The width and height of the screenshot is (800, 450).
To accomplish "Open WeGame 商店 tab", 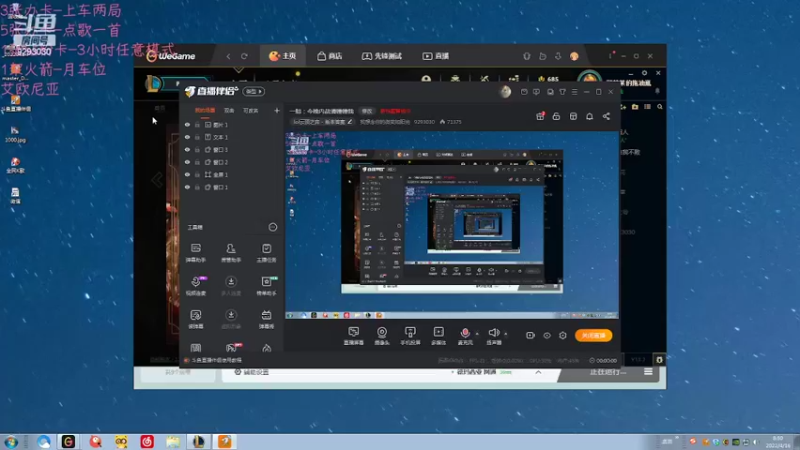I will click(x=330, y=56).
